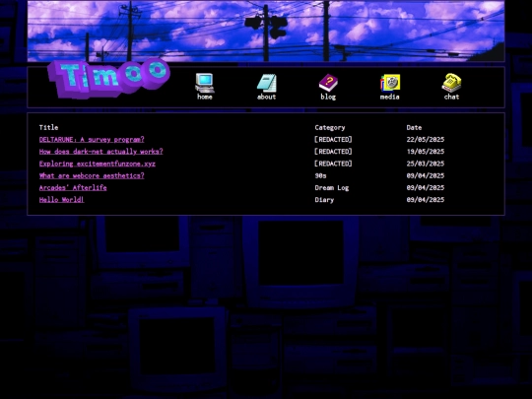Viewport: 532px width, 399px height.
Task: Open 'DELTARUNE: A survey program?' post
Action: 92,140
